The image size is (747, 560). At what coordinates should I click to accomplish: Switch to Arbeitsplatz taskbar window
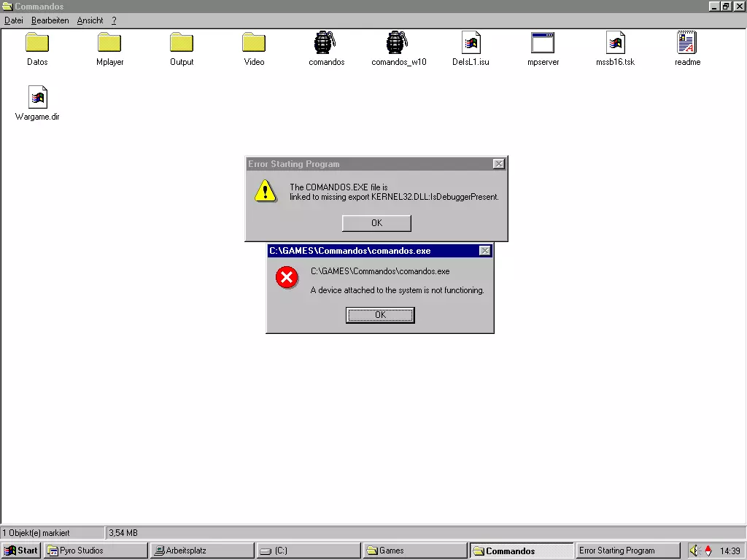point(202,551)
